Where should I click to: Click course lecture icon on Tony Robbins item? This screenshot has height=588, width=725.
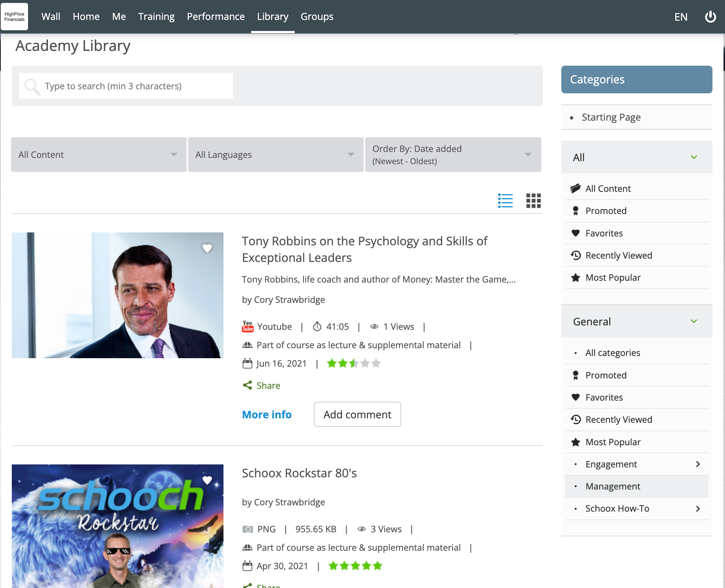coord(247,345)
